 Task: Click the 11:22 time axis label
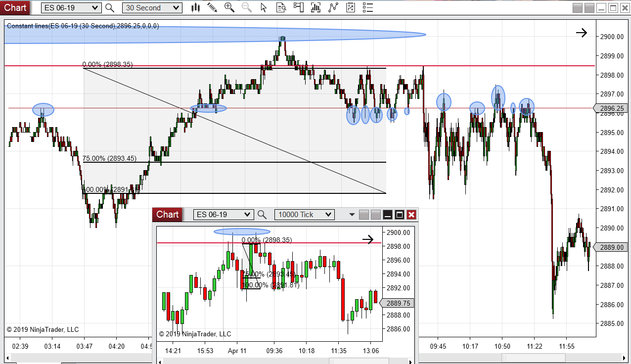click(535, 346)
